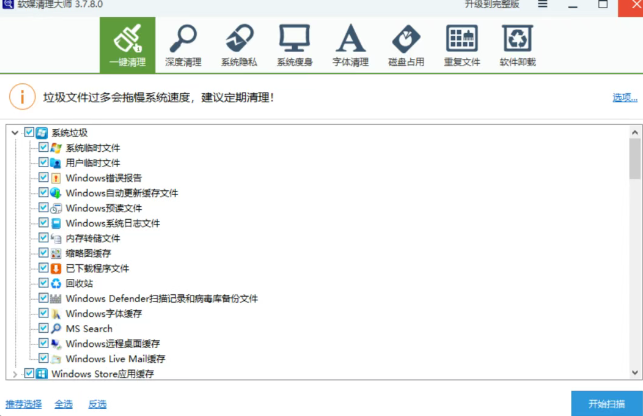Click the list scrollbar down arrow
The image size is (643, 416).
pos(635,373)
